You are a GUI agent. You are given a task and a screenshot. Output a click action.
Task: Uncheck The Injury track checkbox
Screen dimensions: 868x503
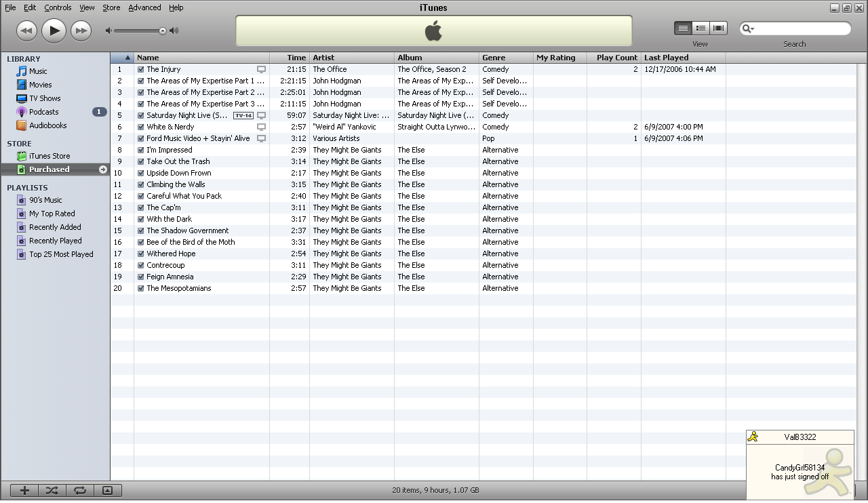(x=140, y=69)
